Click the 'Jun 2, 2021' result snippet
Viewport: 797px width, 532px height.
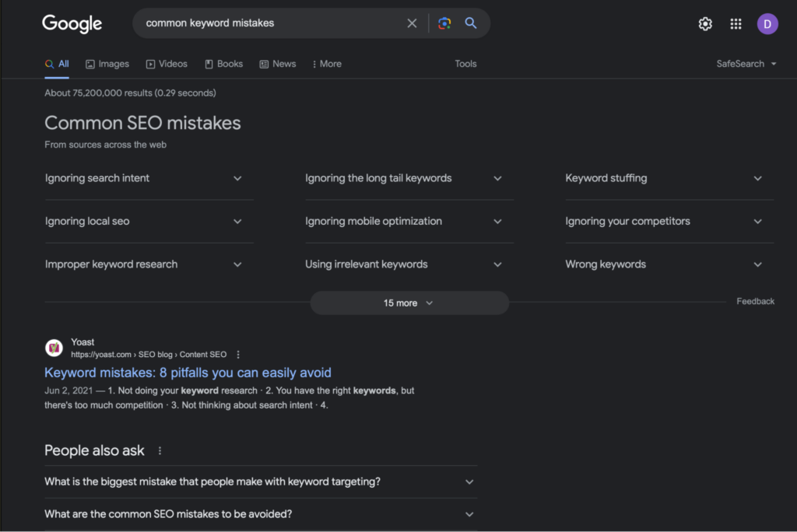[230, 398]
